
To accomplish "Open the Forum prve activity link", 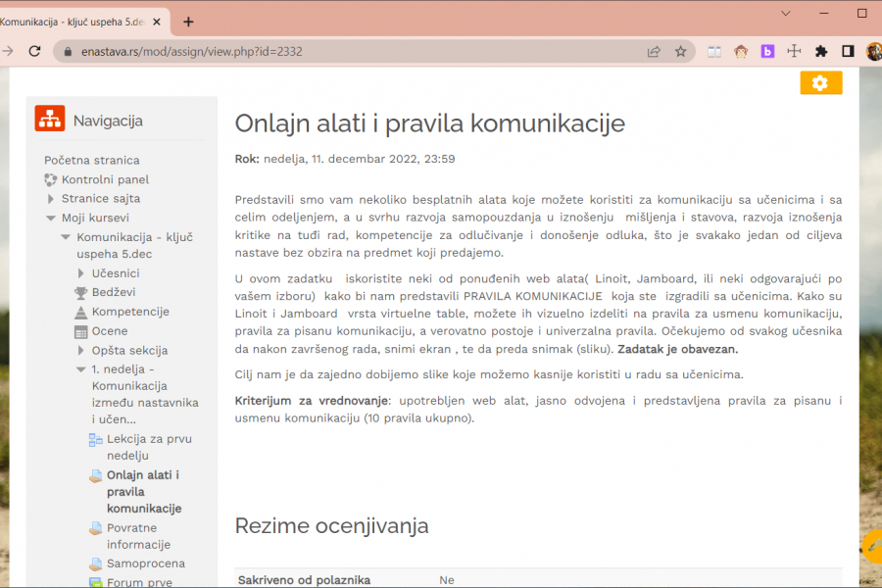I will 139,582.
